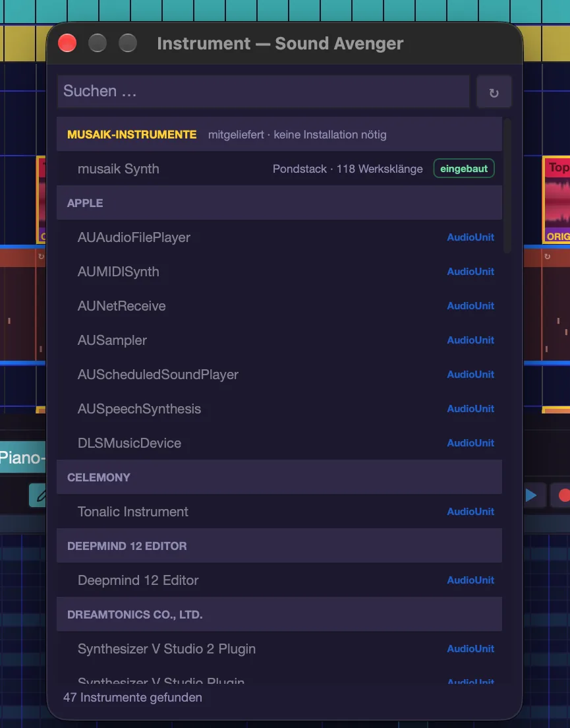Click the MUSAIK-INSTRUMENTE section header
Image resolution: width=570 pixels, height=728 pixels.
coord(279,135)
